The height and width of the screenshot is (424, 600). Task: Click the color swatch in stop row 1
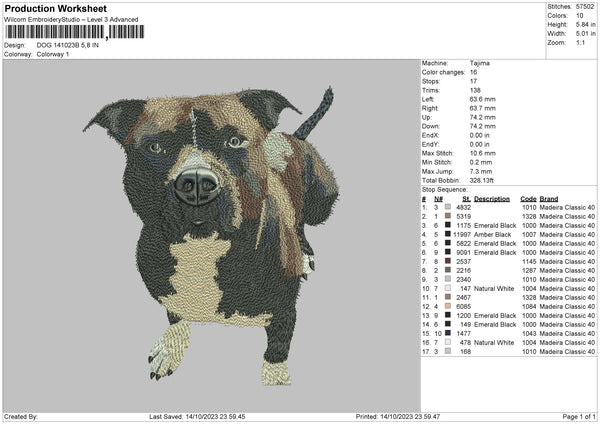click(x=447, y=207)
